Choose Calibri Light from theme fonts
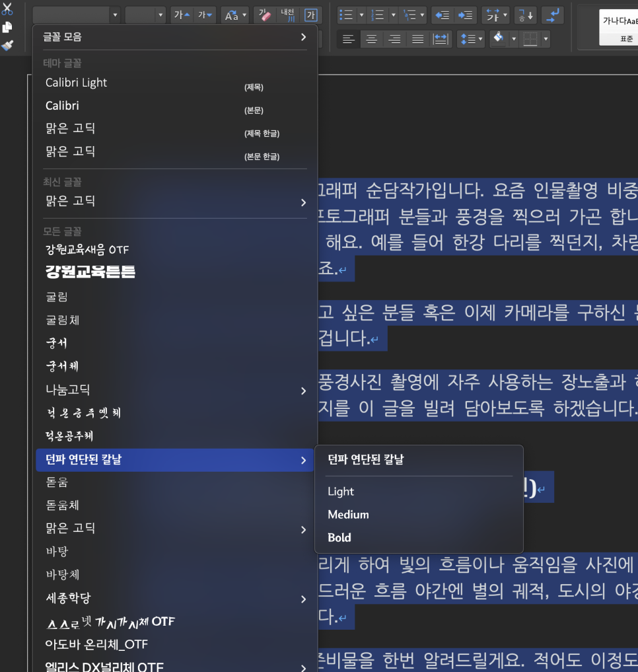 pyautogui.click(x=76, y=83)
